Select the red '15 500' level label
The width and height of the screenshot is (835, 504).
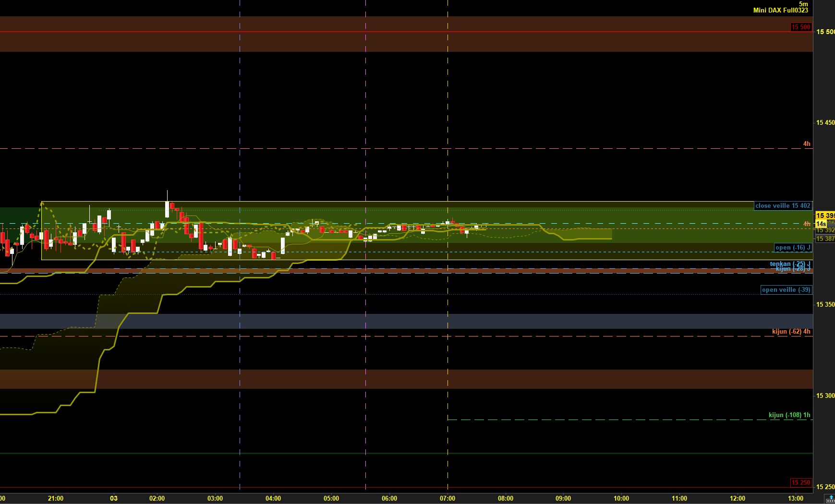pos(801,27)
